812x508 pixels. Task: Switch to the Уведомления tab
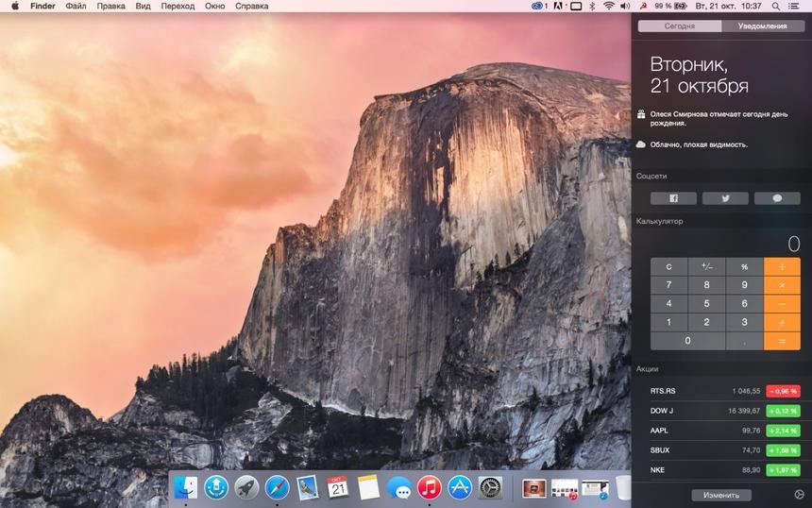click(762, 26)
